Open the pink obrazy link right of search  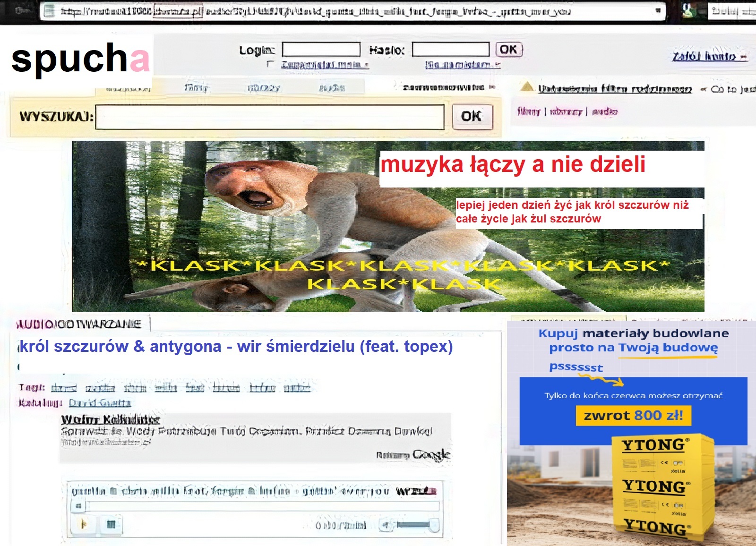(566, 112)
